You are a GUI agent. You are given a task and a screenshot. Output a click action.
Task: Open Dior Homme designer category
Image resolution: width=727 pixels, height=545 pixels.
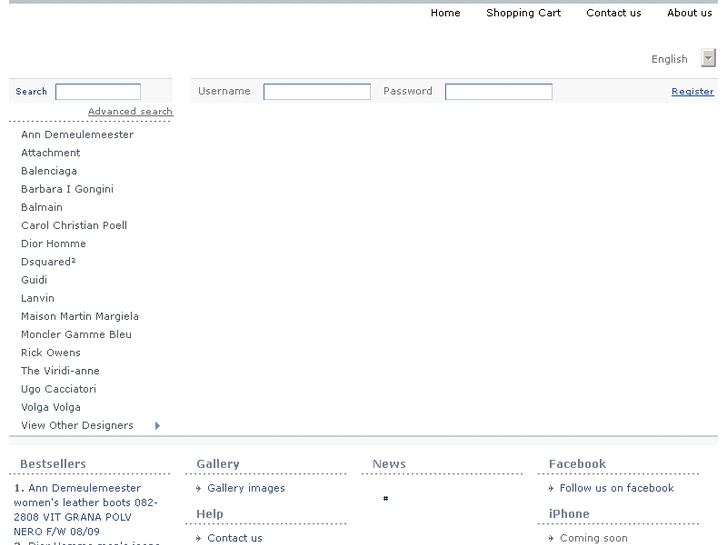tap(53, 244)
